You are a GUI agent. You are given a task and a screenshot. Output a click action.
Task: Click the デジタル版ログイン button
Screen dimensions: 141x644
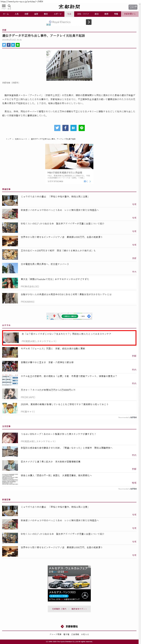point(133,7)
